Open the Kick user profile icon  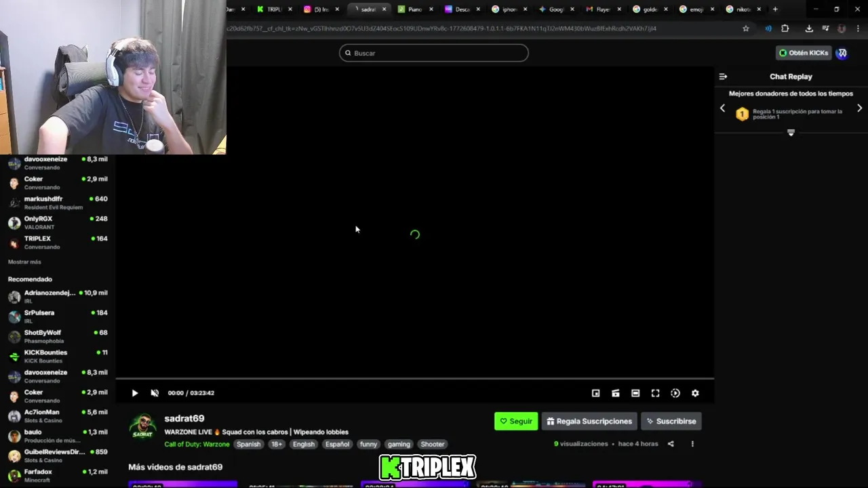tap(842, 53)
